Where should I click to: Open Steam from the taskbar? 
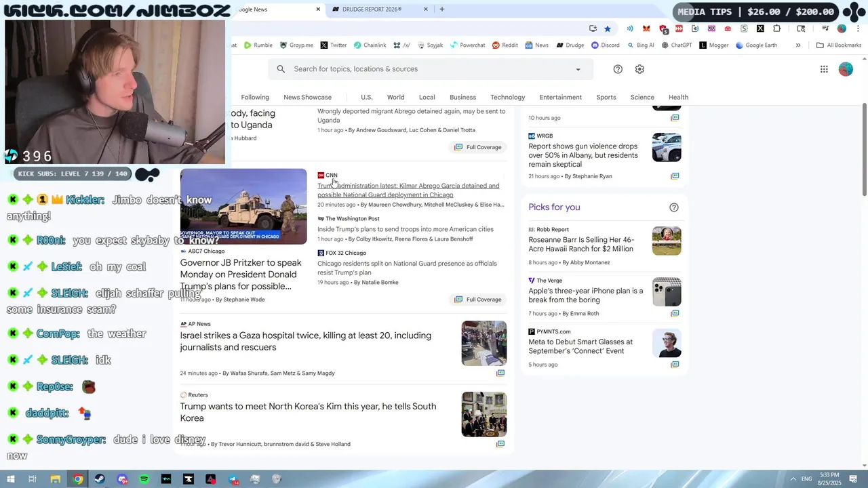pos(100,479)
